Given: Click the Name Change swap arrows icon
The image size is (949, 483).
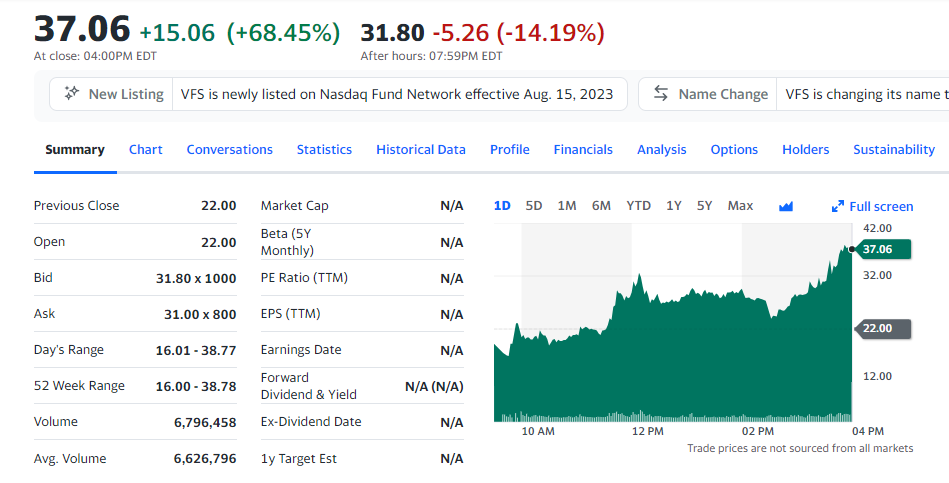Looking at the screenshot, I should tap(661, 94).
